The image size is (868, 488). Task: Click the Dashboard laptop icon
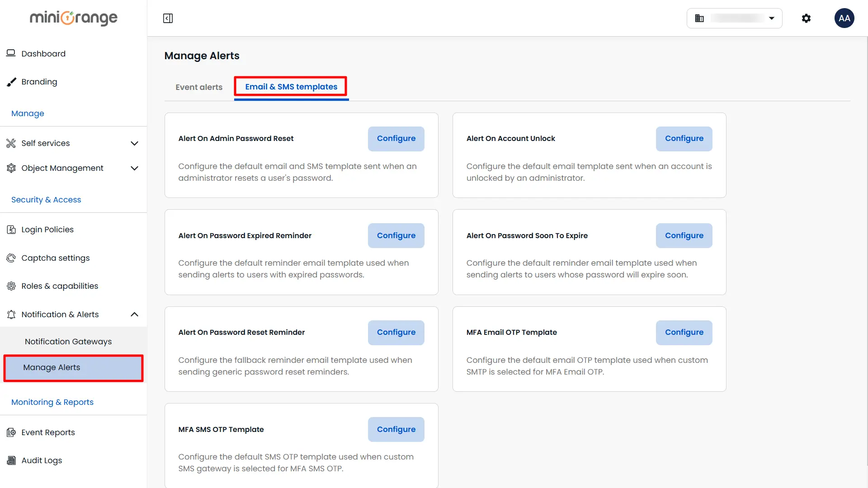tap(11, 53)
